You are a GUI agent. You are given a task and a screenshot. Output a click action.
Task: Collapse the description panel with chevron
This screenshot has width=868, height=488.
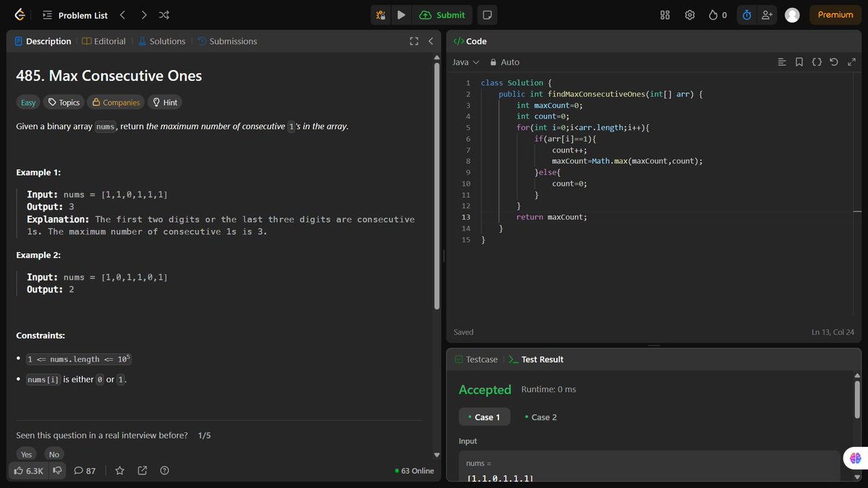tap(430, 41)
